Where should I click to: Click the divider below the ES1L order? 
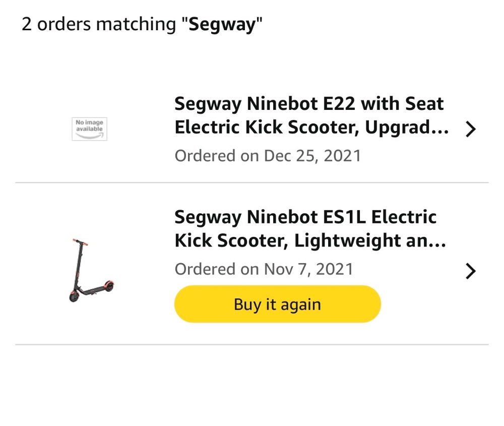[252, 345]
